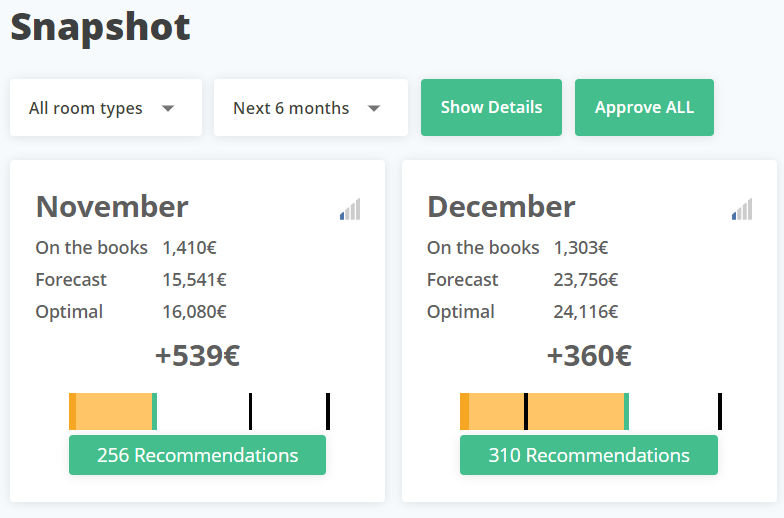
Task: Click the +360€ uplift value
Action: point(589,356)
